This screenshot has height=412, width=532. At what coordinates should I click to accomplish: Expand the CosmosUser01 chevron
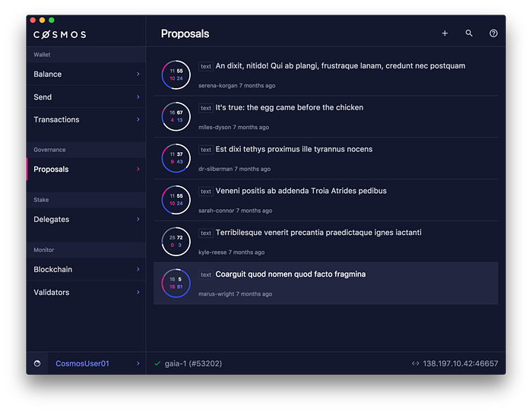[138, 363]
